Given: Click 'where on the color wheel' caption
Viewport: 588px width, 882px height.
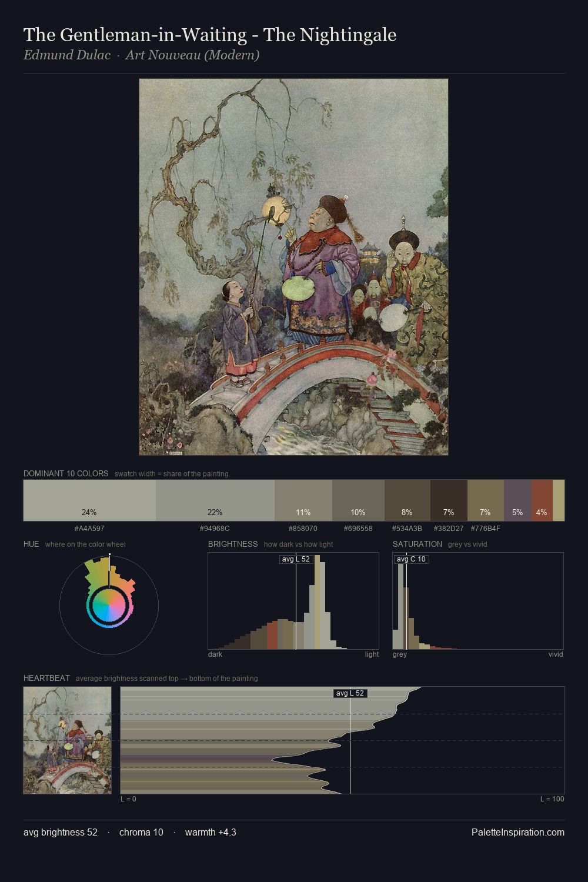Looking at the screenshot, I should [x=85, y=544].
